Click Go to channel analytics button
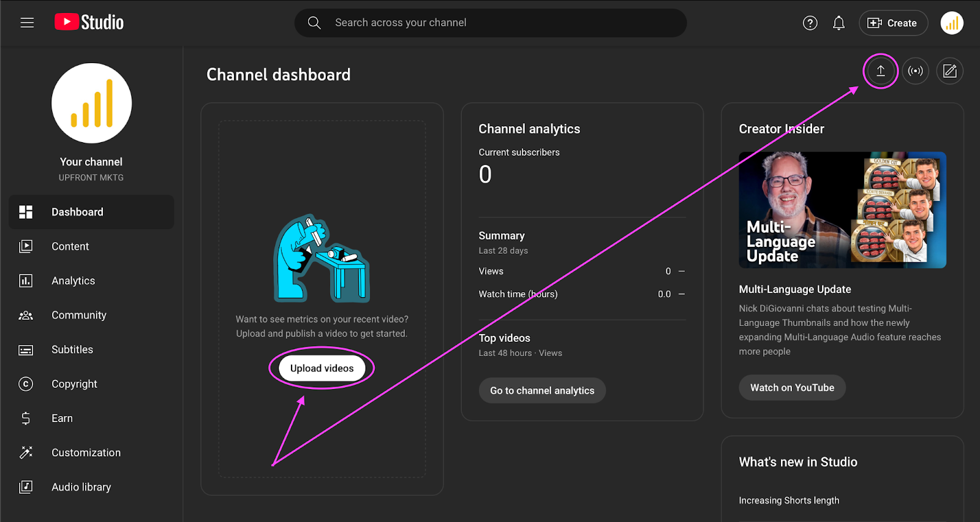This screenshot has width=980, height=522. [542, 390]
